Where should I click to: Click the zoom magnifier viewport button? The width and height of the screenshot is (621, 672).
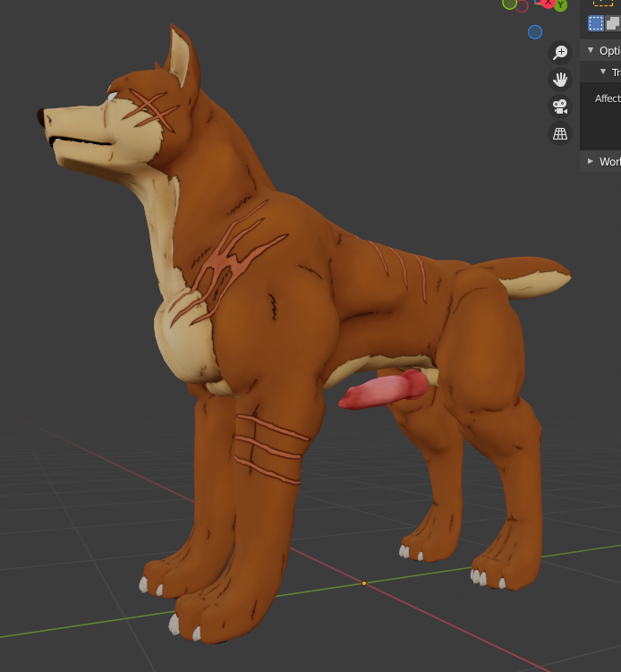(x=560, y=52)
